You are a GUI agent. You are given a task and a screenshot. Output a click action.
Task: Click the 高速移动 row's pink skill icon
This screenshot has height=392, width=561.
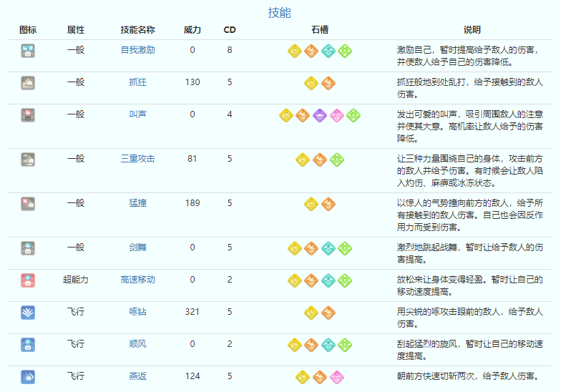tap(28, 280)
